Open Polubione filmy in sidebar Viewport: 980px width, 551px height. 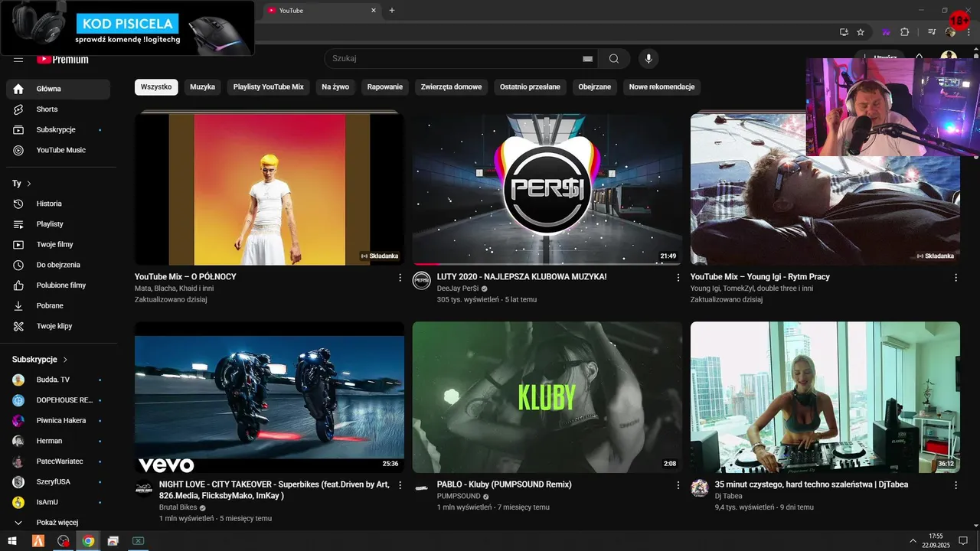(x=58, y=285)
